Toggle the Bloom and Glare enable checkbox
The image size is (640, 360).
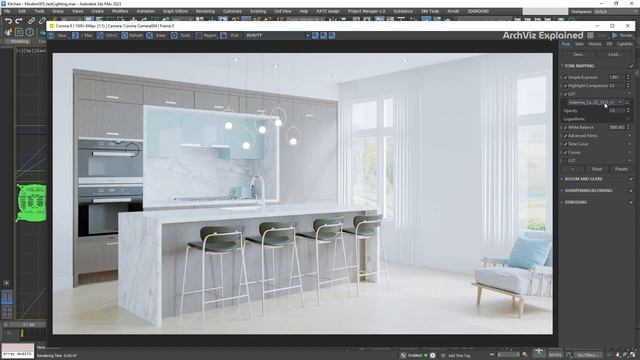click(631, 179)
